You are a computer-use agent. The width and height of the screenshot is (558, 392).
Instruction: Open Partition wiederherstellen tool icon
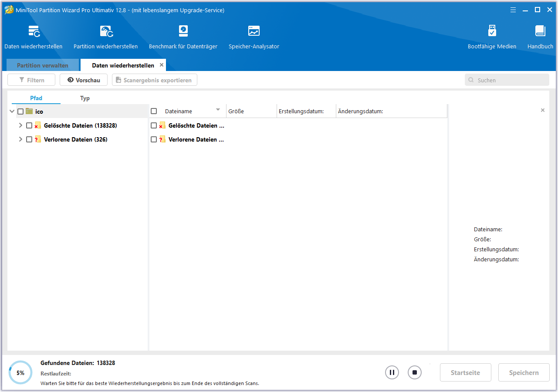coord(106,31)
